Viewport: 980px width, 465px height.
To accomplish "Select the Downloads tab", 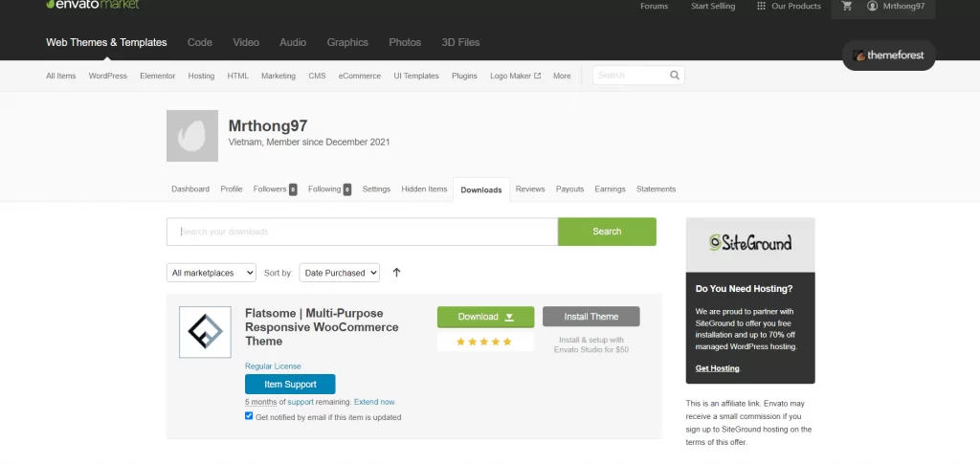I will pos(481,190).
